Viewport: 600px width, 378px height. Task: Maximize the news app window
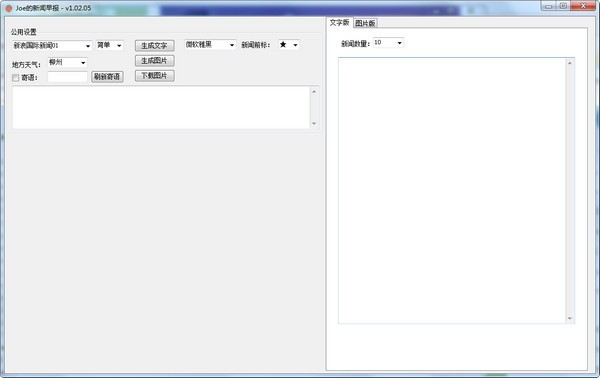563,6
